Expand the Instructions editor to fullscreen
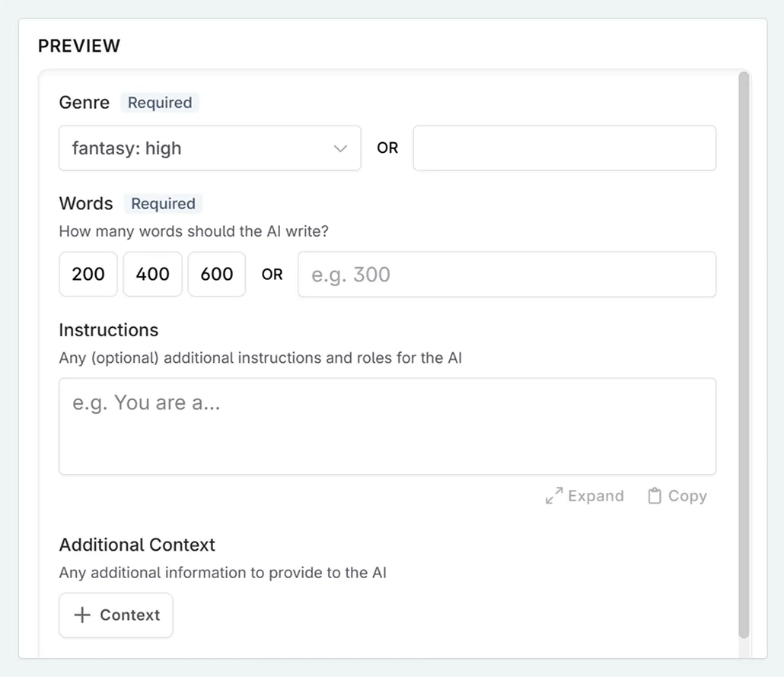This screenshot has height=677, width=784. point(584,495)
